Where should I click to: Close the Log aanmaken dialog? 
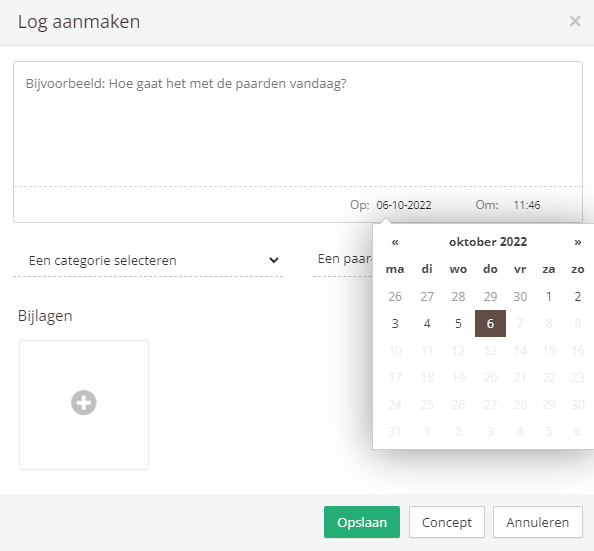pos(575,21)
